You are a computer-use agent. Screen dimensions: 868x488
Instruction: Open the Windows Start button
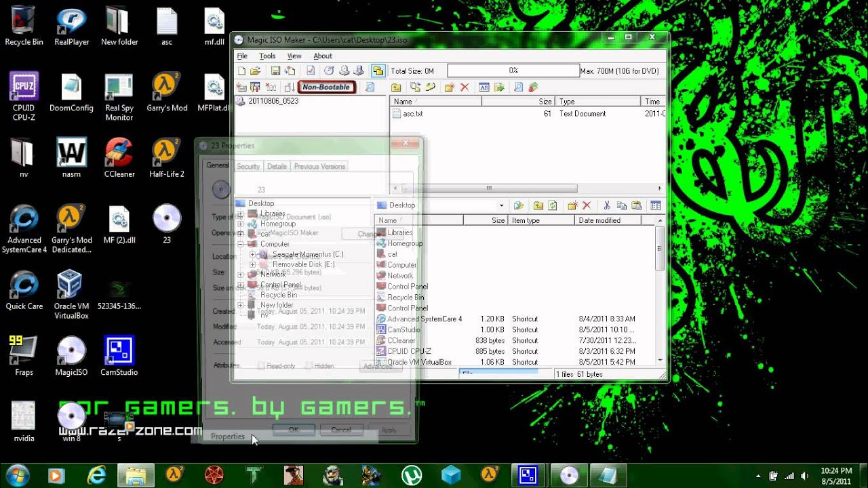point(17,475)
